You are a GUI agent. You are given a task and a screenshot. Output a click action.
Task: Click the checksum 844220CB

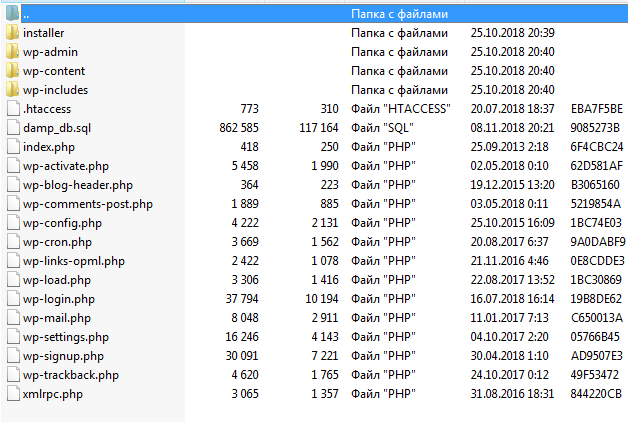coord(596,394)
